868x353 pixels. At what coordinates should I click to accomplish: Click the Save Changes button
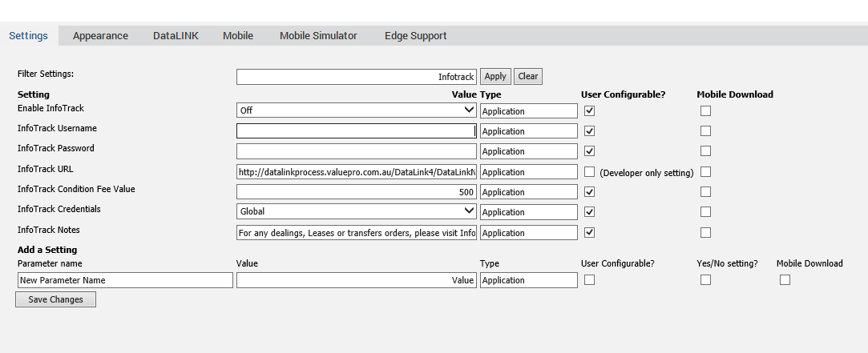(55, 299)
